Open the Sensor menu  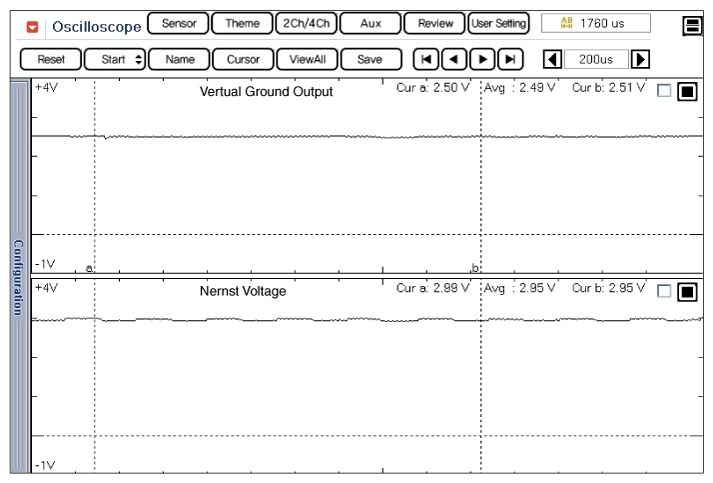coord(178,23)
